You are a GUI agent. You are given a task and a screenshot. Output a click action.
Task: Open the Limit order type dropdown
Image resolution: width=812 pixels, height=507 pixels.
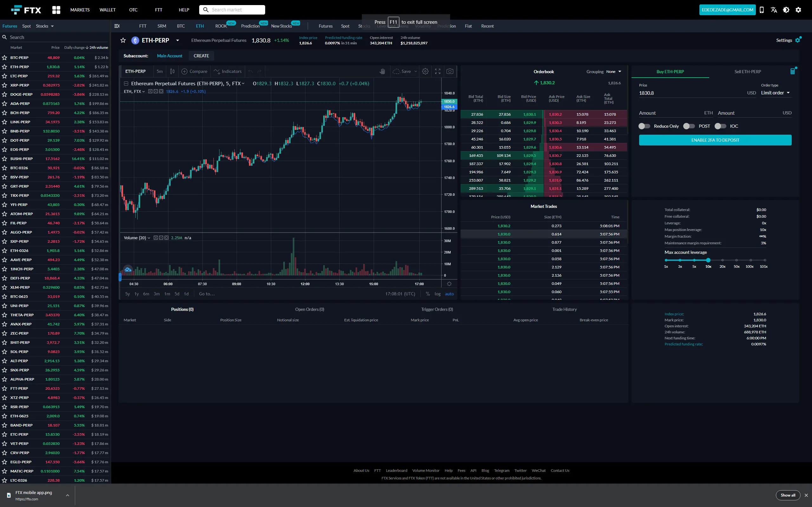[x=775, y=93]
